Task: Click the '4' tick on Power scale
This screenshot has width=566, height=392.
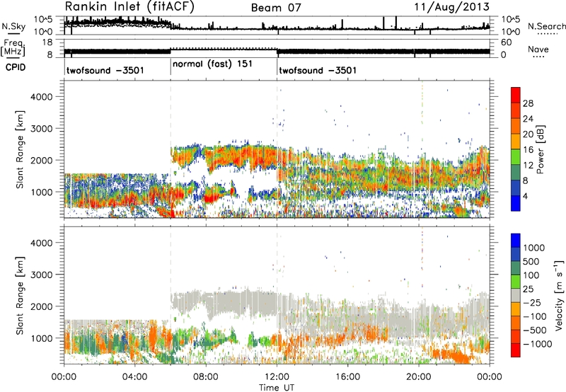Action: tap(525, 196)
